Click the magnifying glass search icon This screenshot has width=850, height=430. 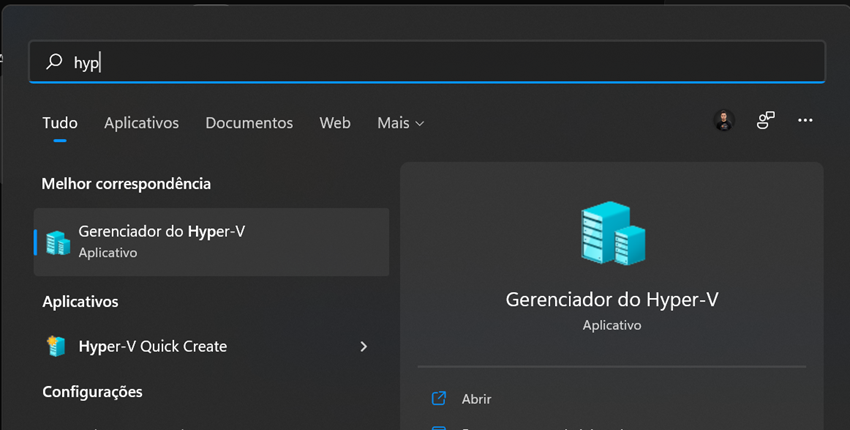coord(54,62)
